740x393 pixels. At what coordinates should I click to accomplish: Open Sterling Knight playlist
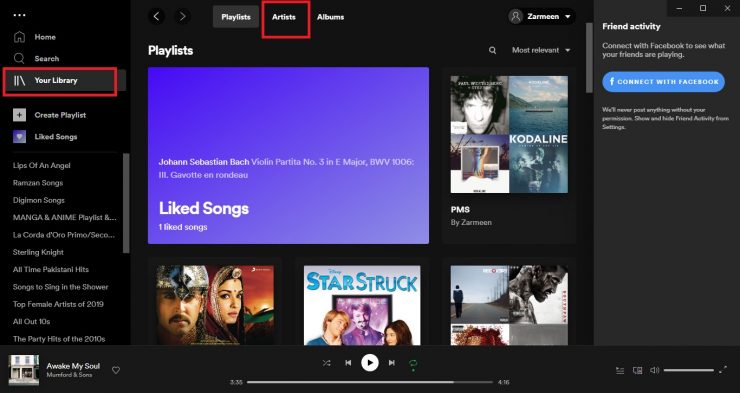(x=38, y=252)
